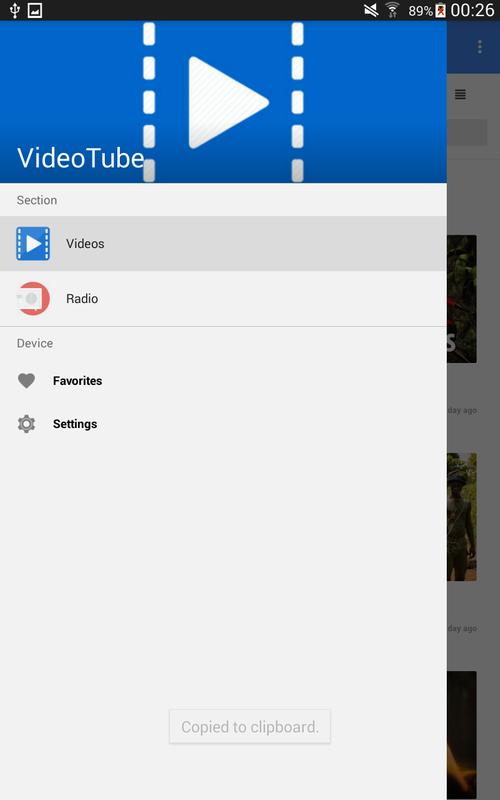This screenshot has height=800, width=500.
Task: Open Settings in the drawer
Action: pyautogui.click(x=223, y=424)
